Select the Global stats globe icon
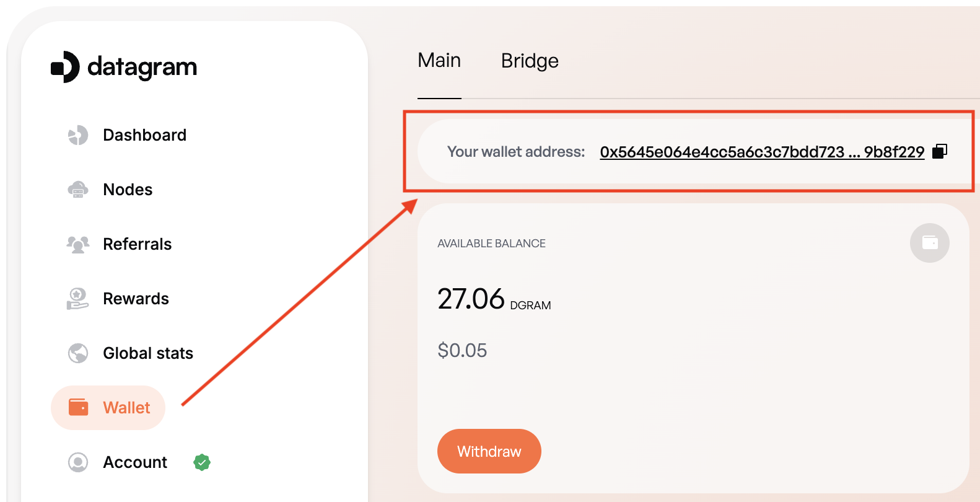The width and height of the screenshot is (980, 502). 78,353
